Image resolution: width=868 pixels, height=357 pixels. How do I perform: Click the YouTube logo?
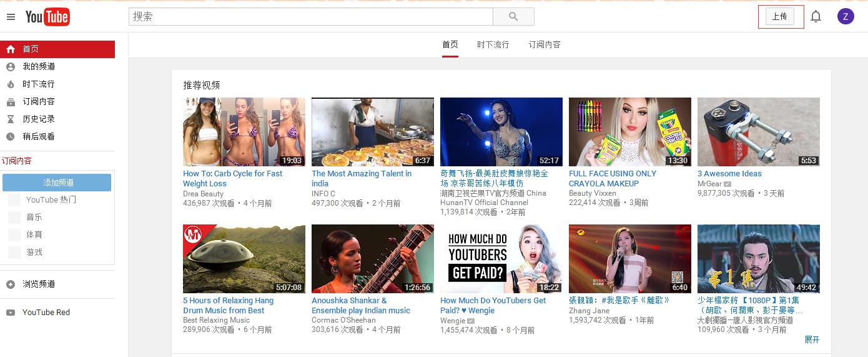click(47, 17)
